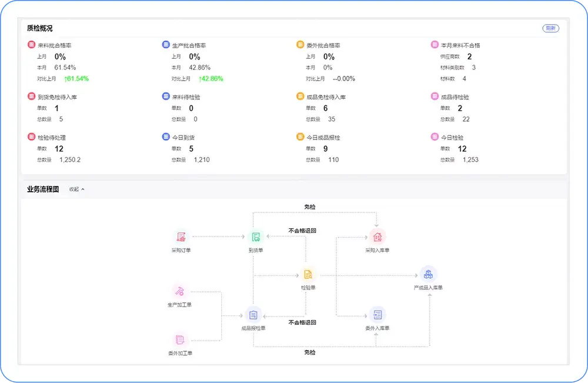Screen dimensions: 588x383
Task: Open the 成品报检单 clipboard icon
Action: 253,315
